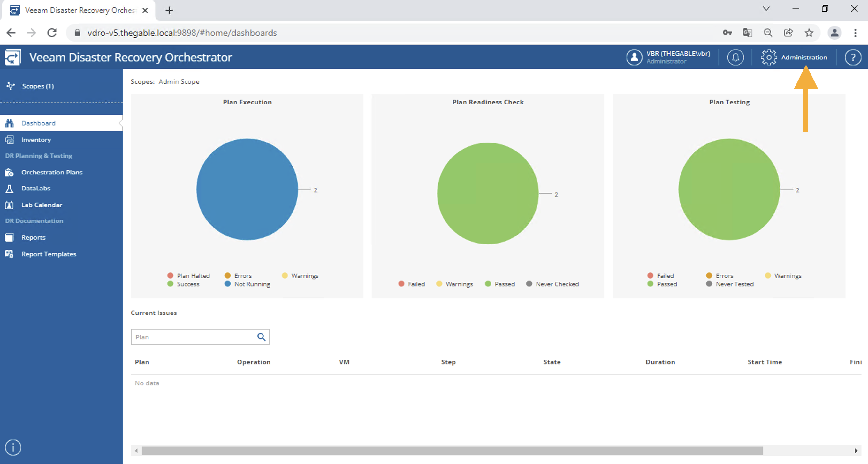Toggle Never Tested legend in Plan Testing

point(730,284)
